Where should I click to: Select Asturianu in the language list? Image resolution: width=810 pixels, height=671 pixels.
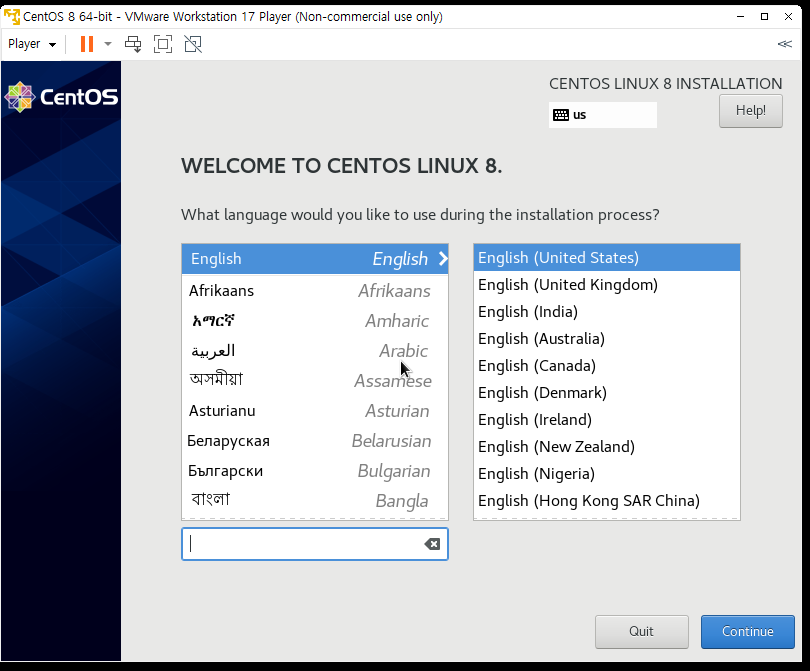[315, 411]
